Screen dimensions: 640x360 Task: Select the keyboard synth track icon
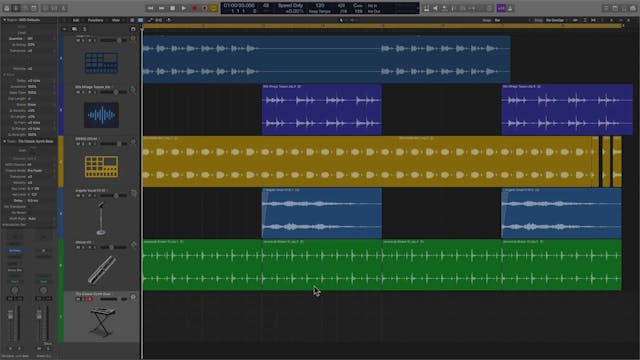pyautogui.click(x=102, y=322)
